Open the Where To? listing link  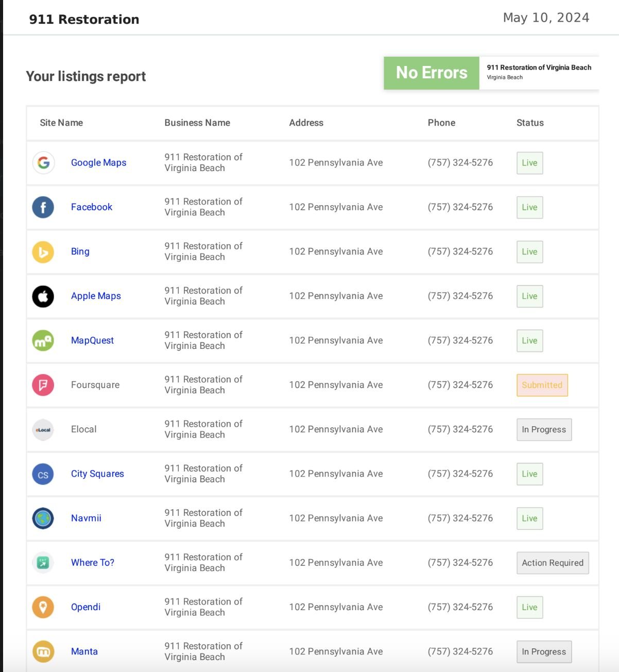[93, 562]
